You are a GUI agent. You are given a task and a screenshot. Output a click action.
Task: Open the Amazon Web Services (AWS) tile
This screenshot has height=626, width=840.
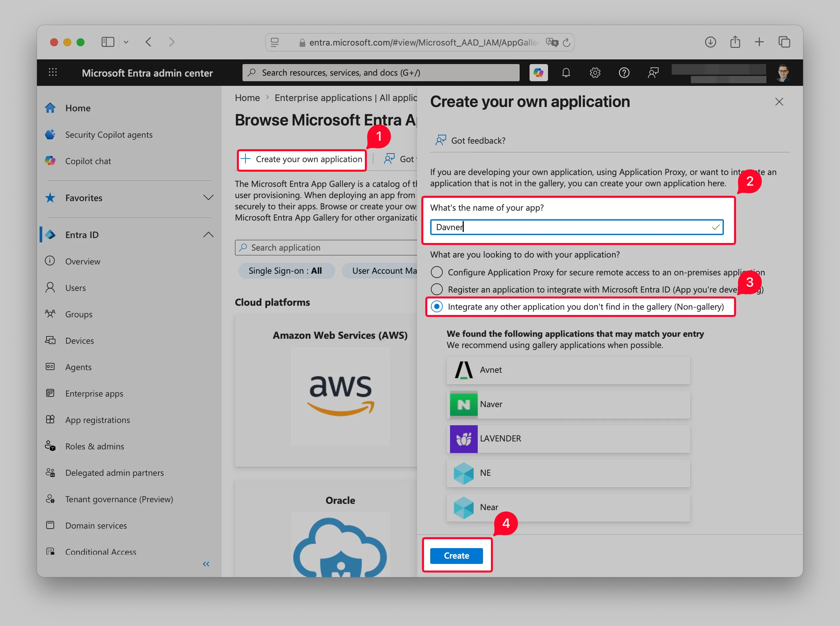click(x=326, y=390)
